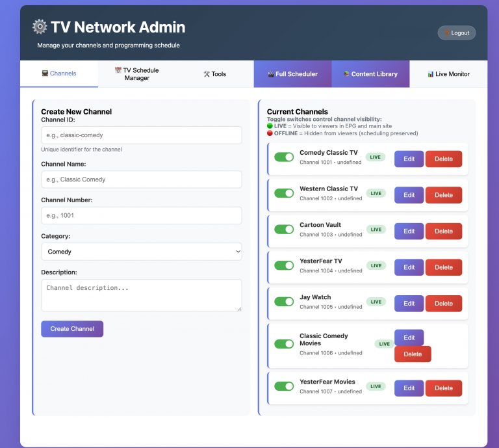Click the wrench icon on Tools tab

pos(207,74)
